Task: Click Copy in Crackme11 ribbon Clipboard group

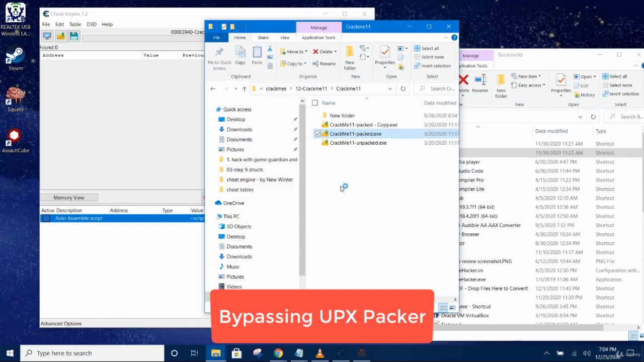Action: (240, 55)
